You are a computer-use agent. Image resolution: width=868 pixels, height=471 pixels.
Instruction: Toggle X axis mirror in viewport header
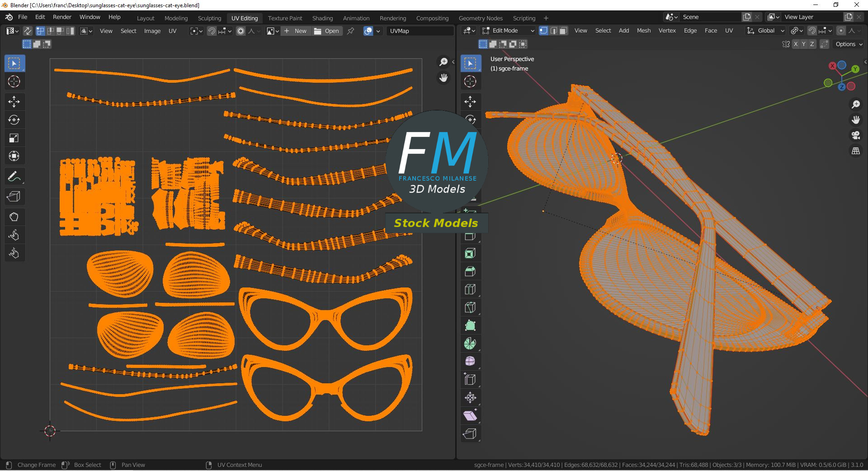pos(796,44)
